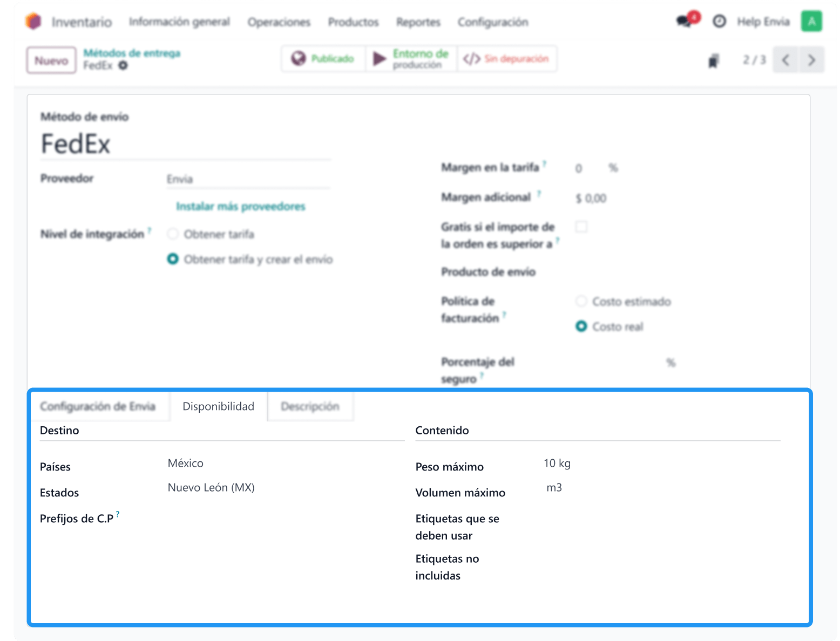Open Métodos de entrega breadcrumb link
The width and height of the screenshot is (840, 641).
click(x=132, y=53)
